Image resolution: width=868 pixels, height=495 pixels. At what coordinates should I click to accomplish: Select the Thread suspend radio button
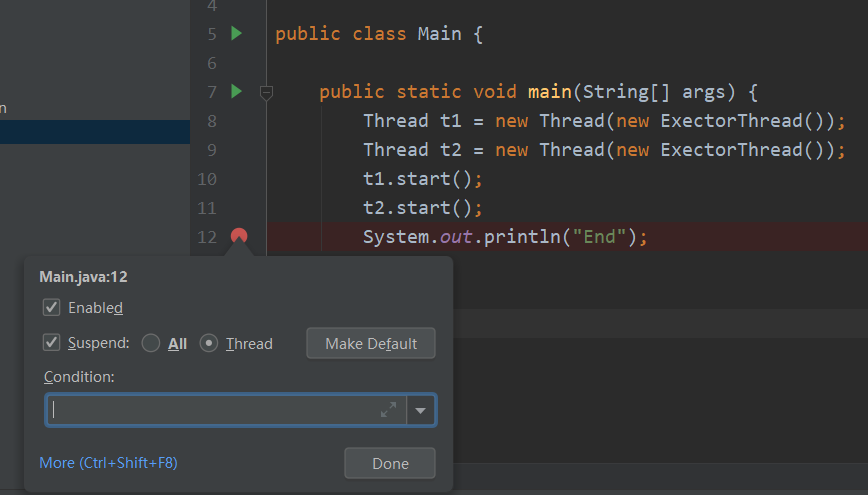pos(209,343)
